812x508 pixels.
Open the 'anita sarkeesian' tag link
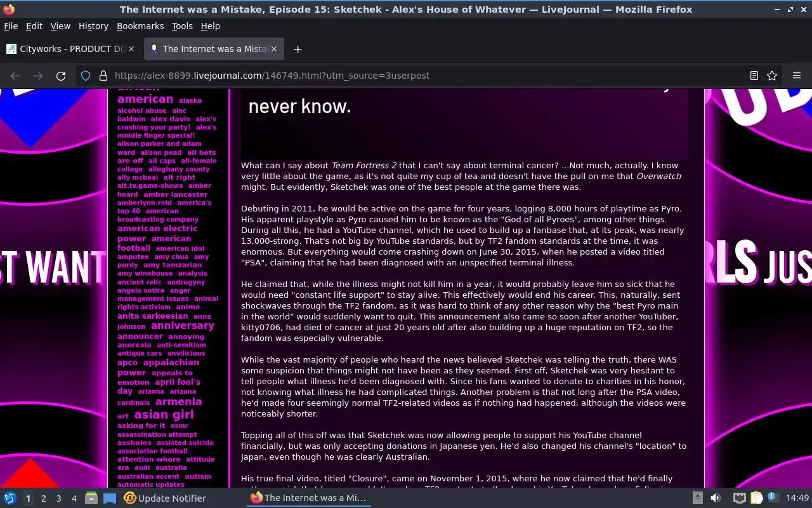tap(152, 316)
